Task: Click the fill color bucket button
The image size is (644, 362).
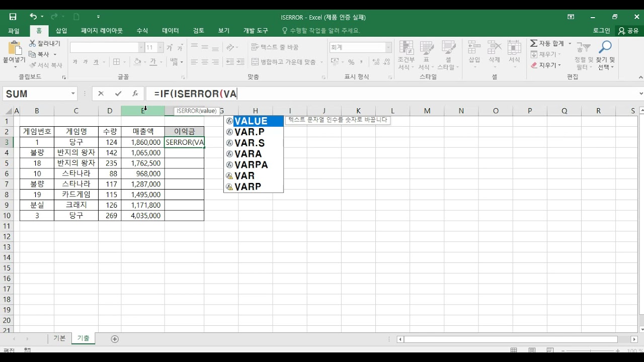Action: click(137, 62)
